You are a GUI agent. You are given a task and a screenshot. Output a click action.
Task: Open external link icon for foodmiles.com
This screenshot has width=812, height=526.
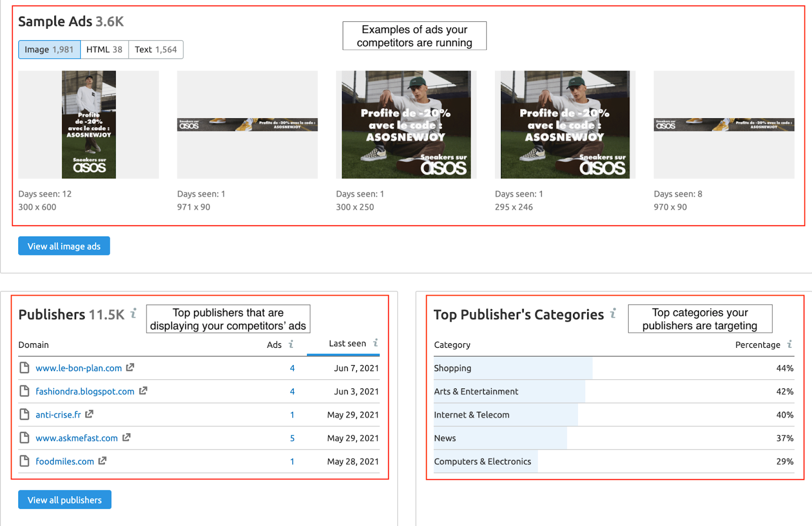[x=103, y=461]
